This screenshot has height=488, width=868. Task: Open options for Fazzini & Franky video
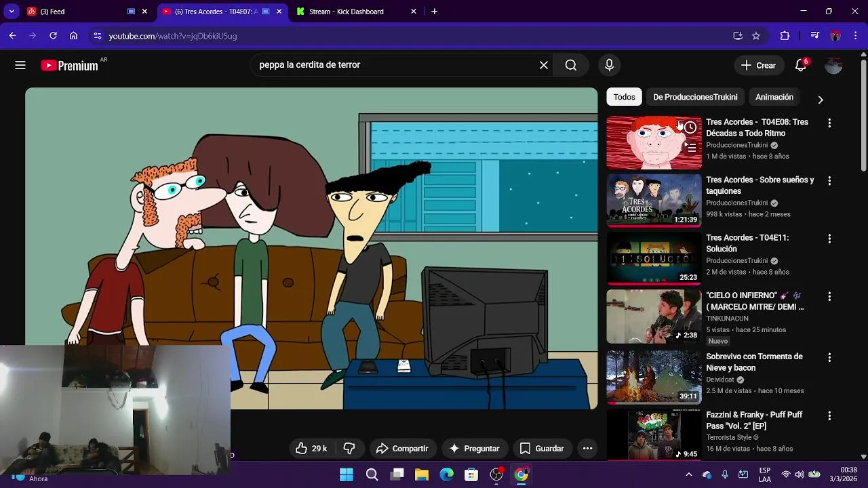[x=829, y=415]
